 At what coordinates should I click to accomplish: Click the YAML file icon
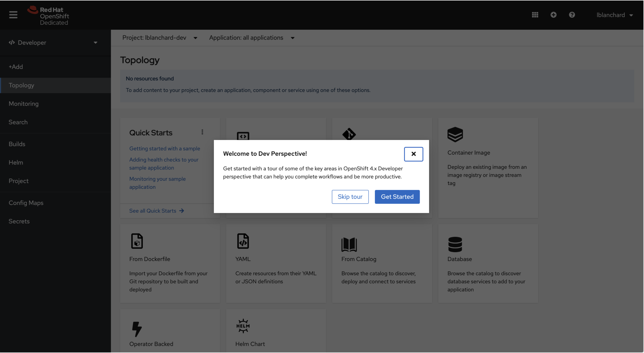(243, 241)
